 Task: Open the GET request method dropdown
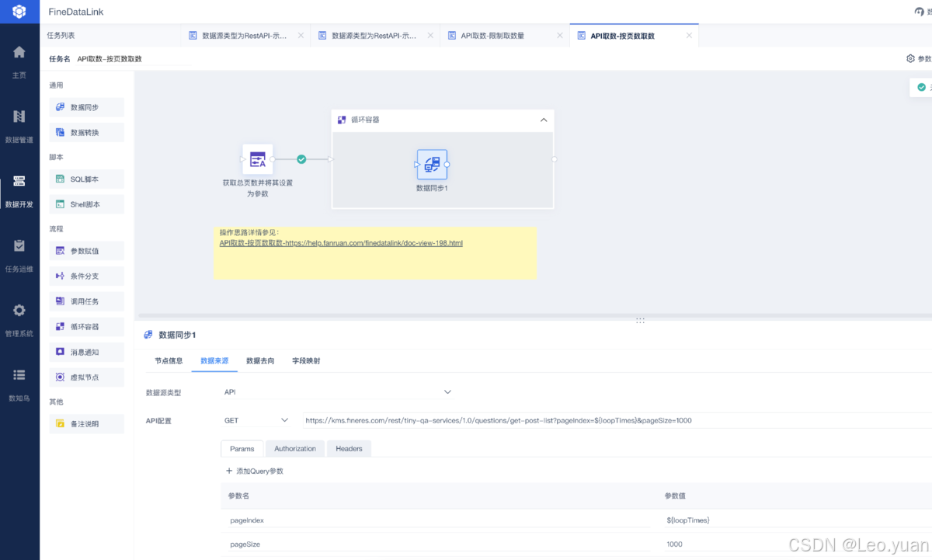[x=256, y=420]
